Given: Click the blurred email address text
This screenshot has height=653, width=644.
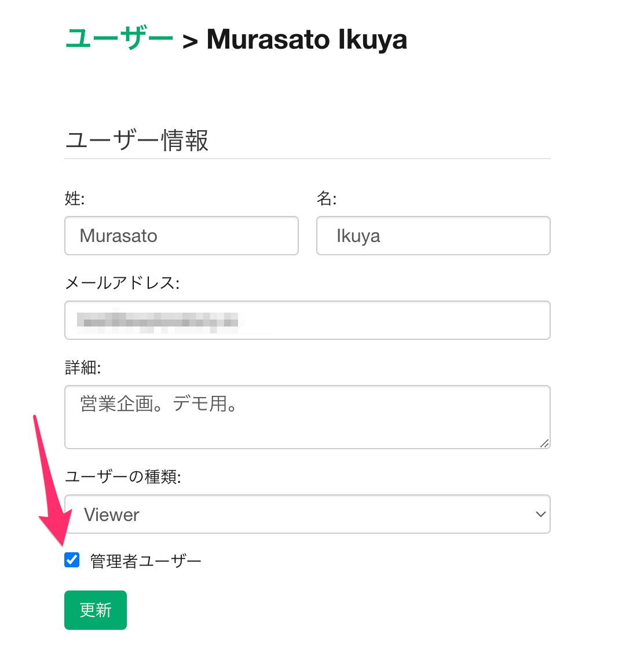Looking at the screenshot, I should click(x=158, y=321).
